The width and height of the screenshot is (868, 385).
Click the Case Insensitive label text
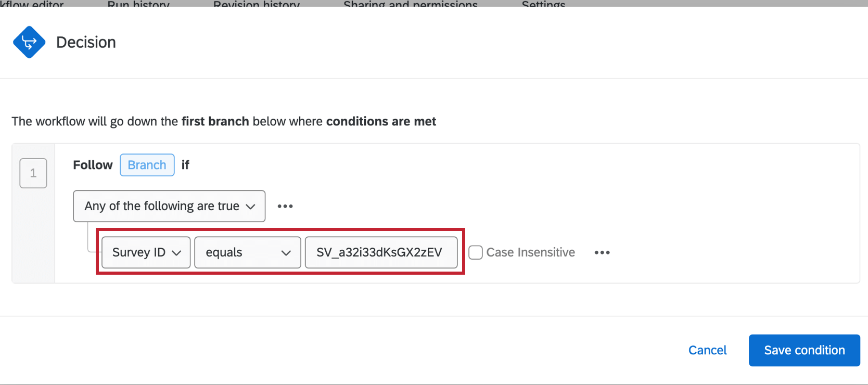tap(530, 253)
